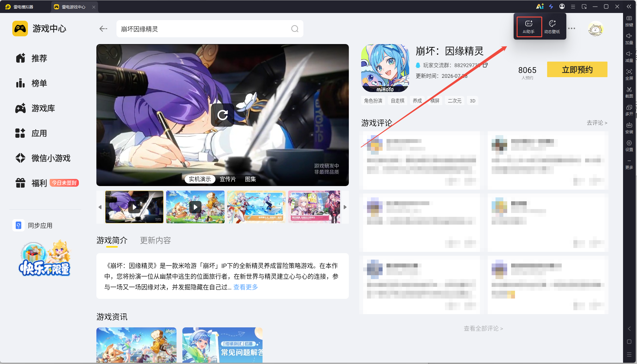This screenshot has height=364, width=637.
Task: Open the third gallery thumbnail image
Action: click(256, 207)
